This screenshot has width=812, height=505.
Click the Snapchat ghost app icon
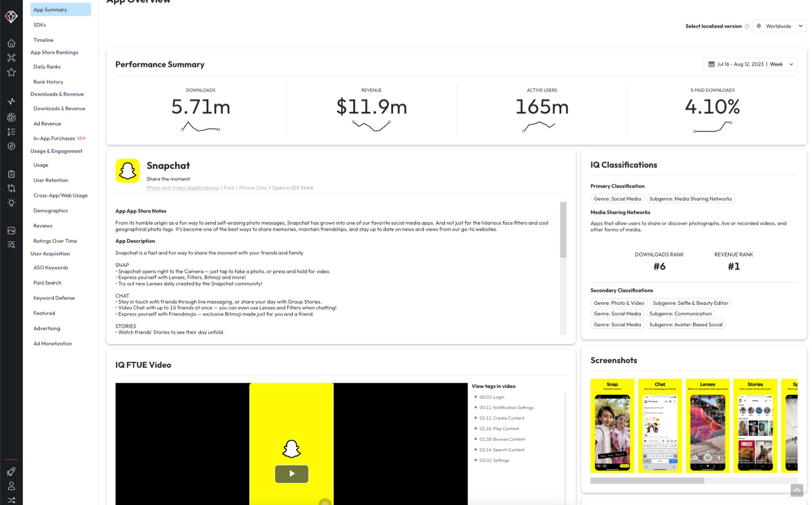click(x=128, y=171)
